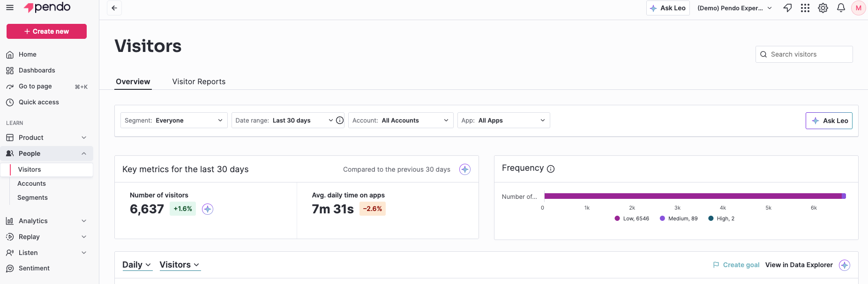
Task: Click the 7m 31s average time value
Action: point(333,209)
